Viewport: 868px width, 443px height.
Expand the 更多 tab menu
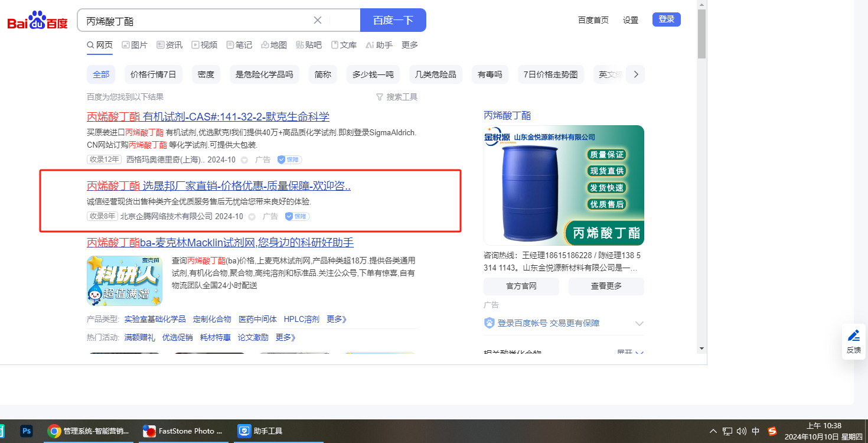(x=410, y=45)
